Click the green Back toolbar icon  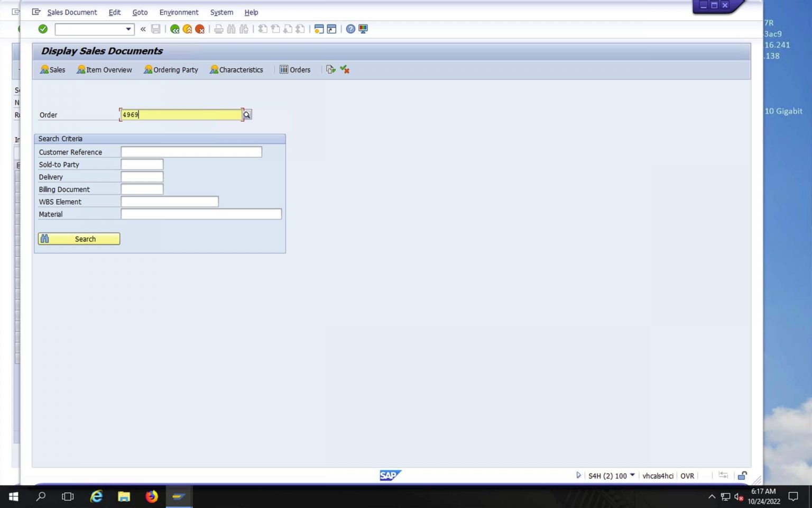click(175, 29)
